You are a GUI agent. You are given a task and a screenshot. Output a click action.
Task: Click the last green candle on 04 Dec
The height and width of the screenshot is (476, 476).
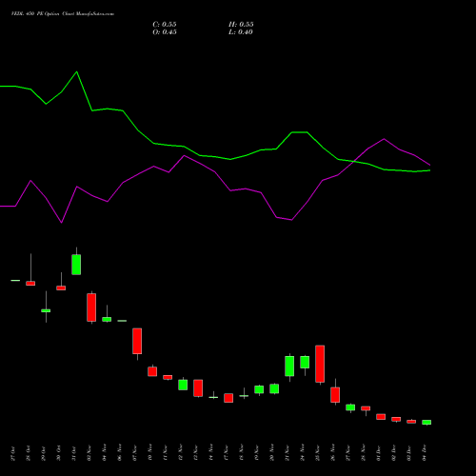pos(426,422)
